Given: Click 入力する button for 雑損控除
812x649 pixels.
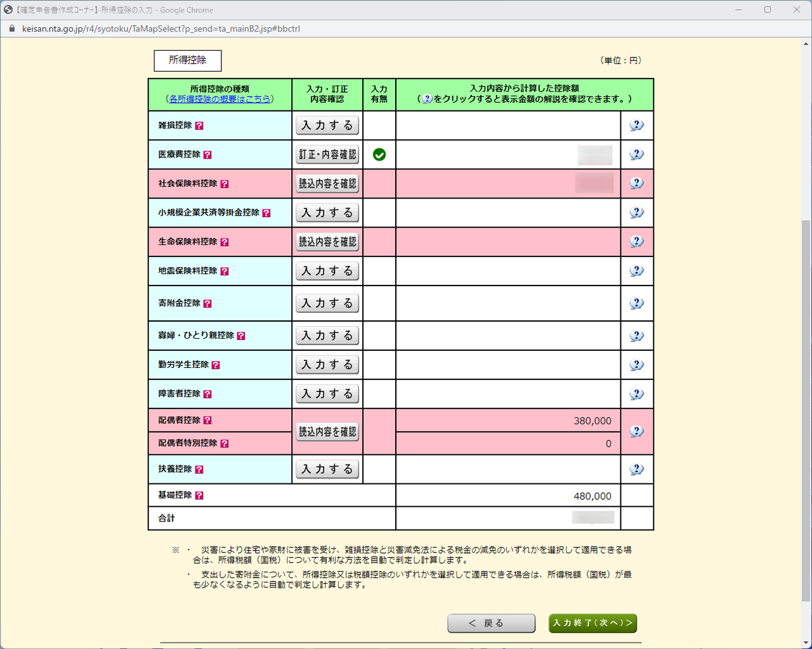Looking at the screenshot, I should pos(327,126).
